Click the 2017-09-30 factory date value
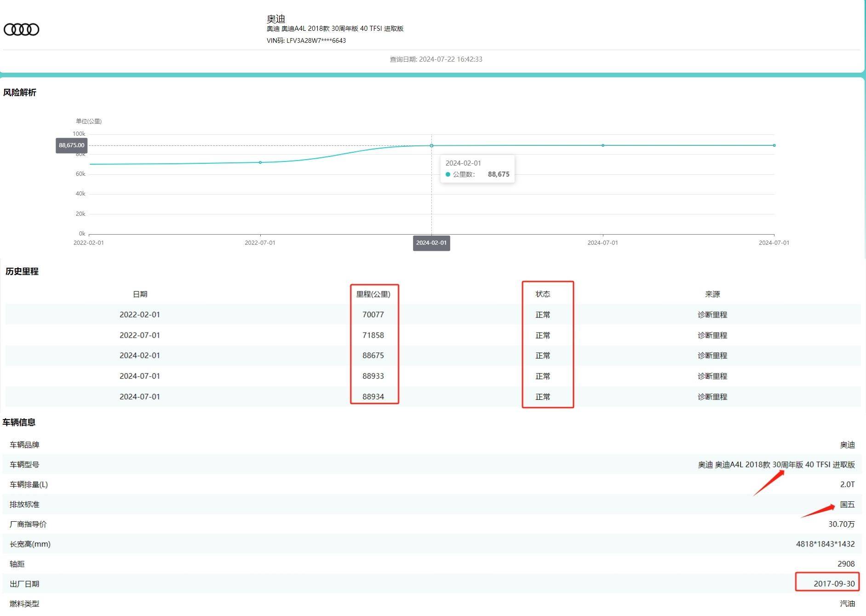The image size is (866, 616). coord(834,584)
